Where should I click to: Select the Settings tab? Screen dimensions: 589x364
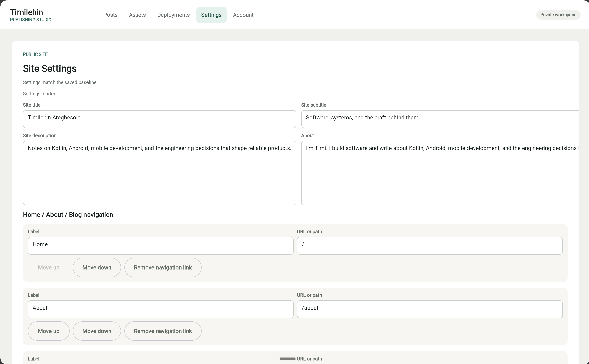click(211, 15)
